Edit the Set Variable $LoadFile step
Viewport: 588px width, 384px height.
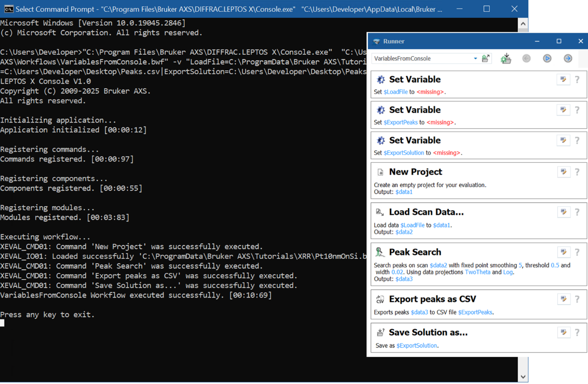click(x=563, y=80)
